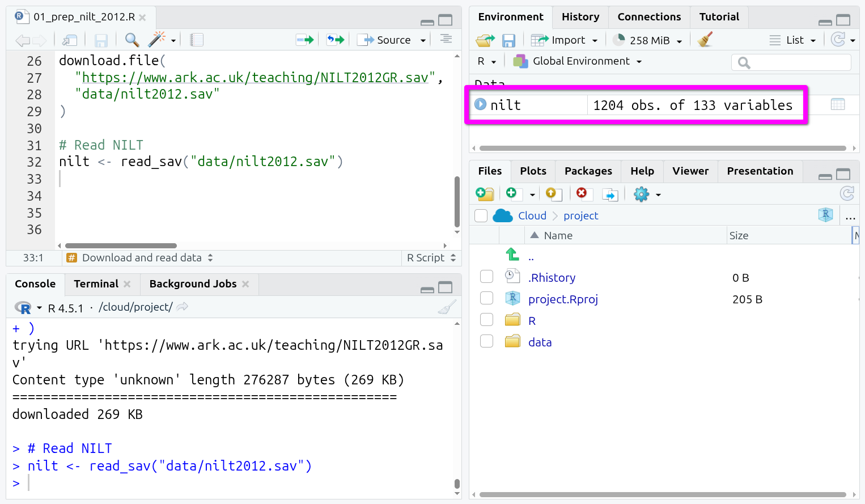Click the magnifier Find/Replace icon in editor
This screenshot has width=865, height=504.
pyautogui.click(x=132, y=40)
